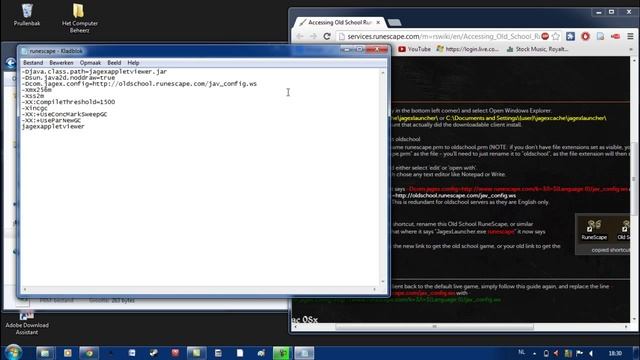Open the Adobe Download Assistant desktop icon

27,322
